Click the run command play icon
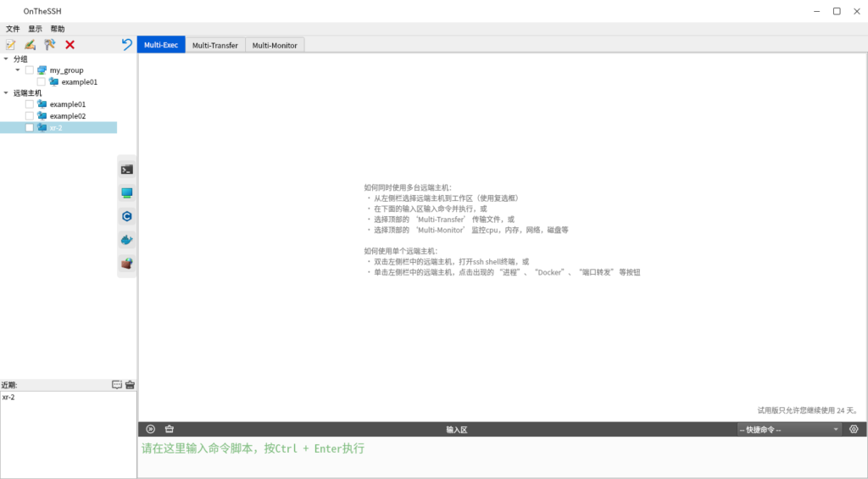 click(x=151, y=429)
